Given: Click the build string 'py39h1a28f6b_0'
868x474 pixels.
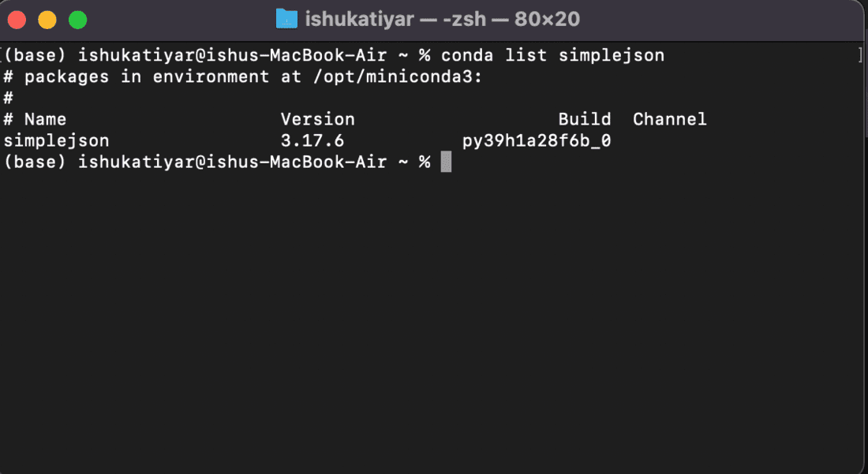Looking at the screenshot, I should (x=537, y=141).
